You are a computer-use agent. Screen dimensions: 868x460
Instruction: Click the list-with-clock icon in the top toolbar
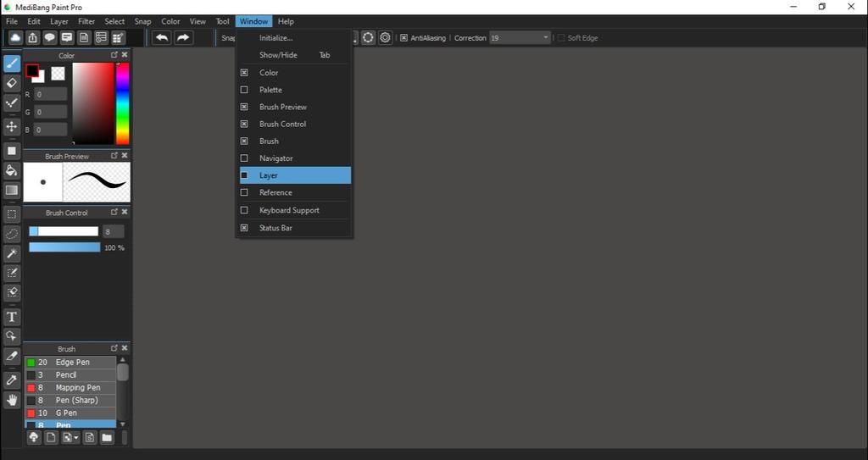[x=102, y=37]
